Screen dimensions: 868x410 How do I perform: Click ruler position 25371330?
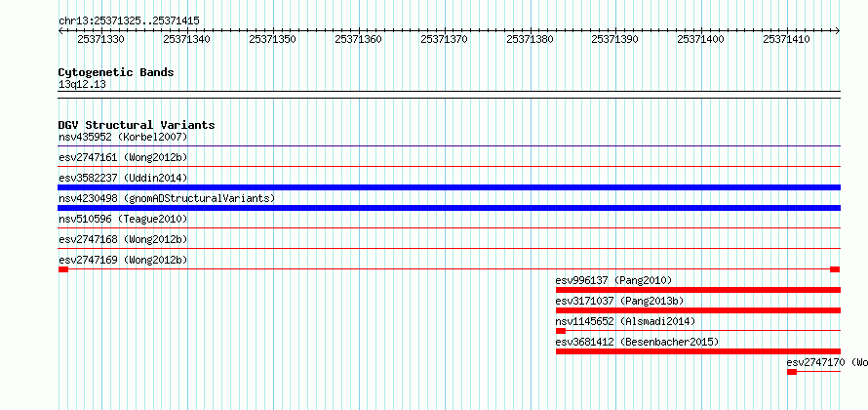click(x=100, y=39)
